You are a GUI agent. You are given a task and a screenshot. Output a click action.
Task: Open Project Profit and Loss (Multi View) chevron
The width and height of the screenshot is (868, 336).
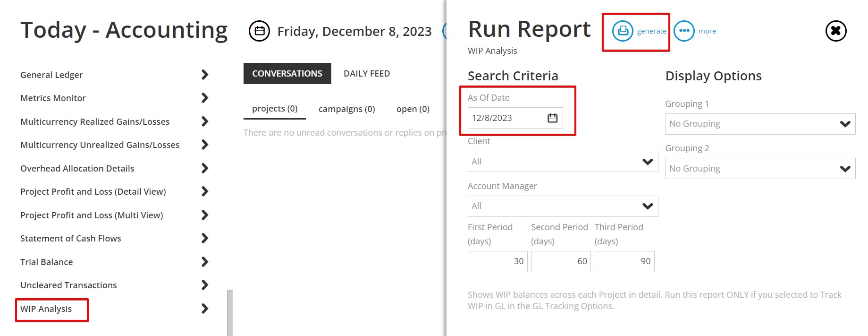coord(205,215)
